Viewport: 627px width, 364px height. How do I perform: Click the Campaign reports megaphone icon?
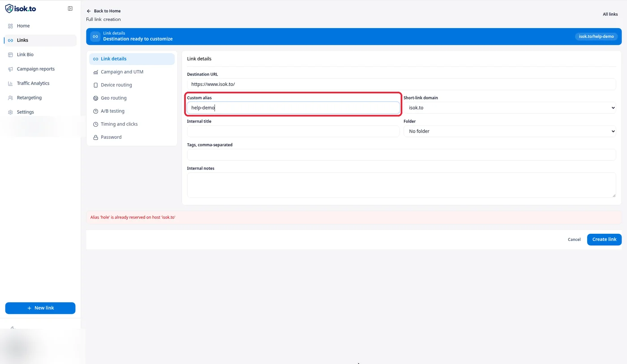[x=11, y=69]
